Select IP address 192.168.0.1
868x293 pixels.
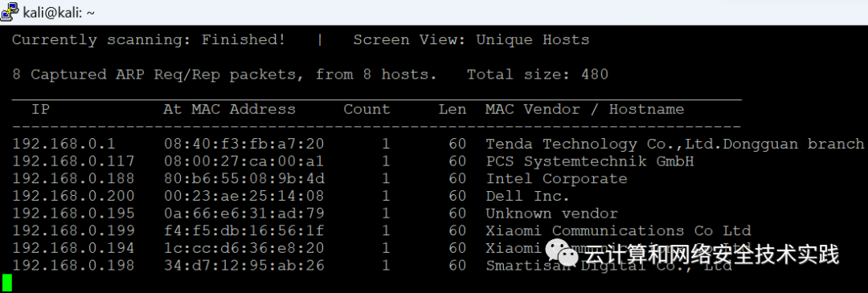pos(63,144)
